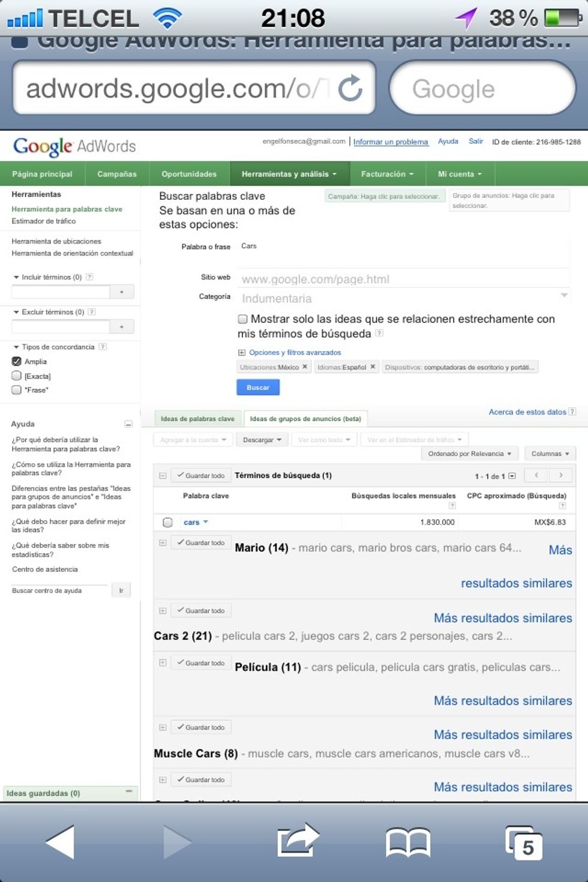Click help icon beside Búsquedas locales mensuales
This screenshot has width=588, height=882.
(x=452, y=506)
